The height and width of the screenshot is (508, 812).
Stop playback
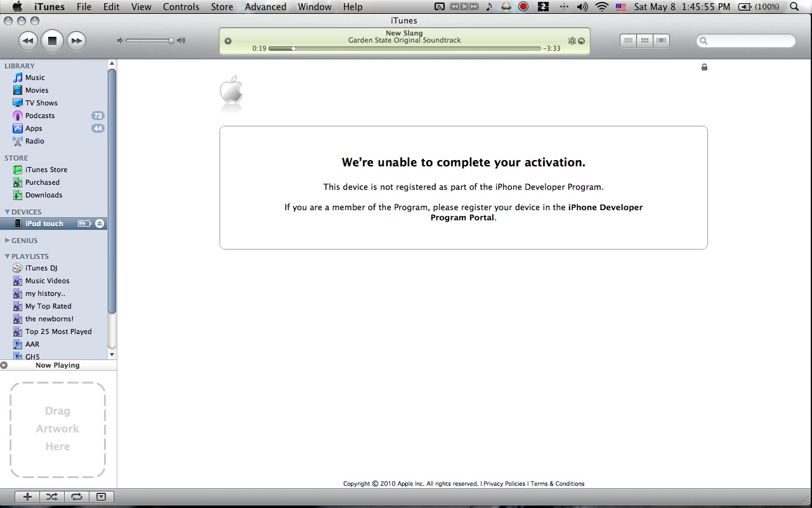point(52,41)
